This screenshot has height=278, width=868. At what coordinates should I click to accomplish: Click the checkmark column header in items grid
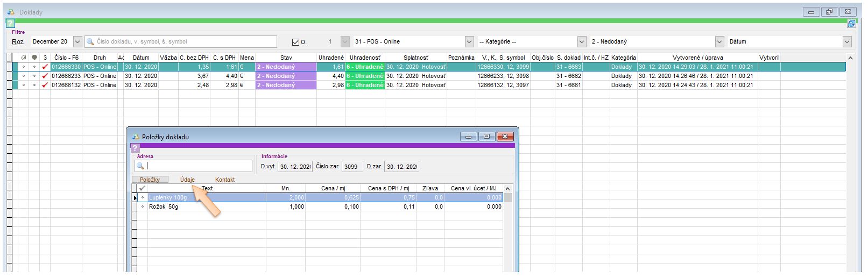click(x=142, y=188)
